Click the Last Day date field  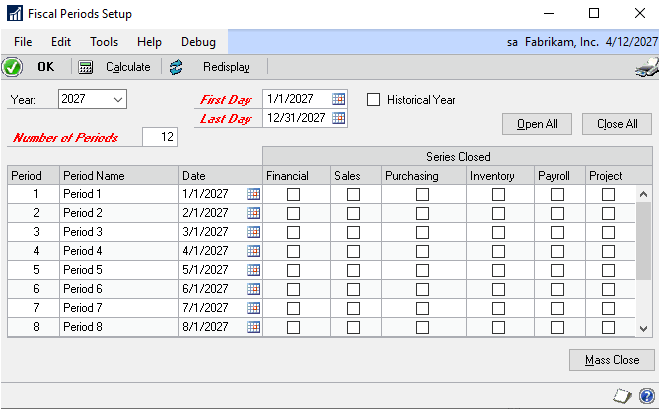tap(297, 118)
